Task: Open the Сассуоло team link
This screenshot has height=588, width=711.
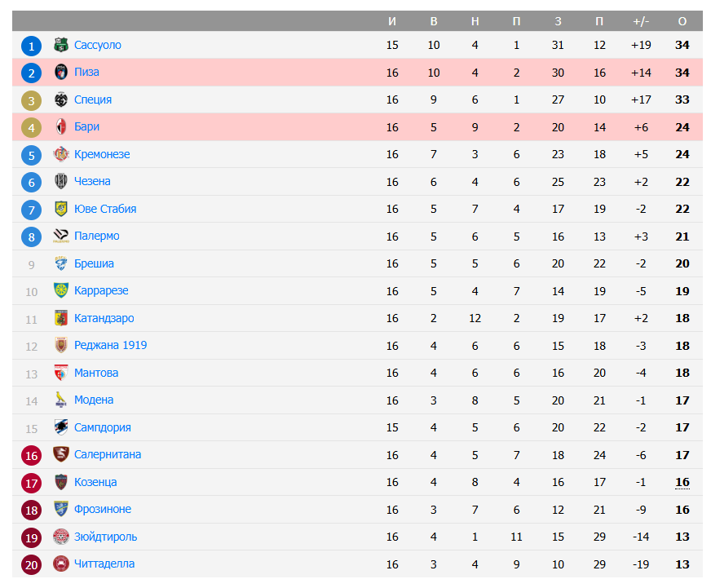Action: (97, 45)
